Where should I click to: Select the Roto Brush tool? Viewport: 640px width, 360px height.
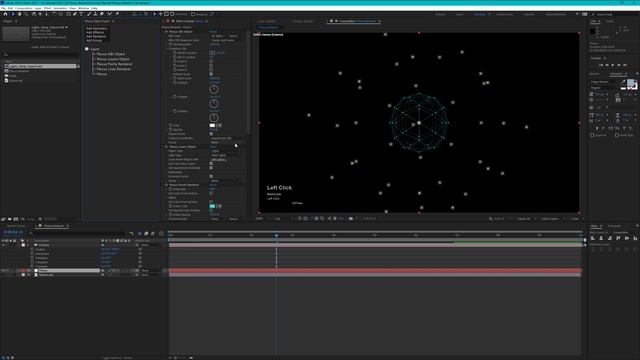coord(109,14)
